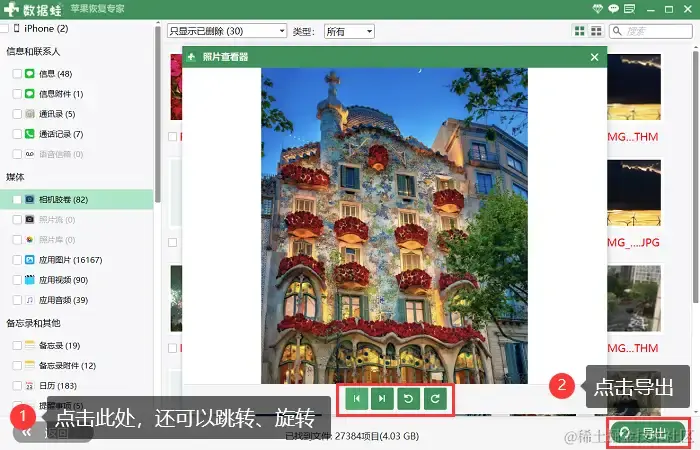
Task: Open the 信息 (48) category label
Action: (55, 74)
